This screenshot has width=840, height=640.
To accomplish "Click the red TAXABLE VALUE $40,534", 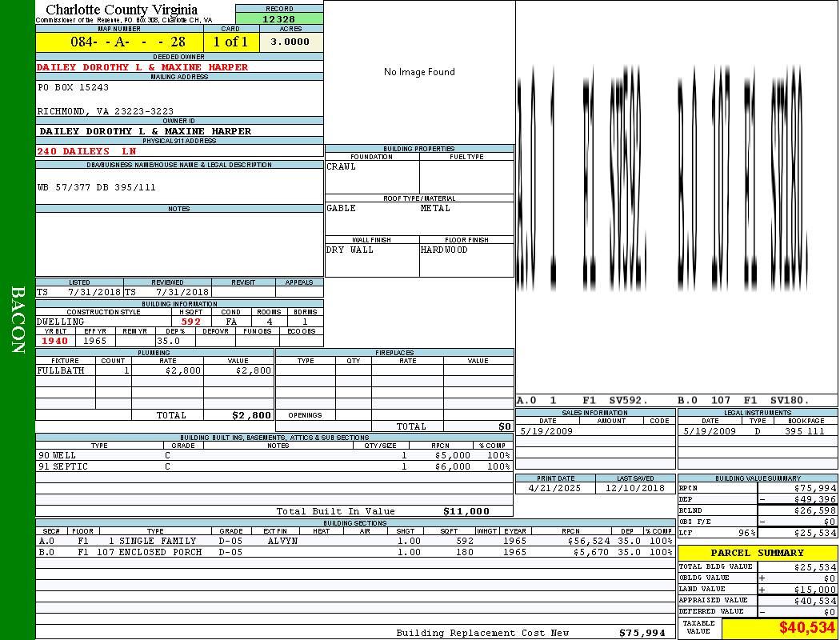I will click(x=806, y=628).
